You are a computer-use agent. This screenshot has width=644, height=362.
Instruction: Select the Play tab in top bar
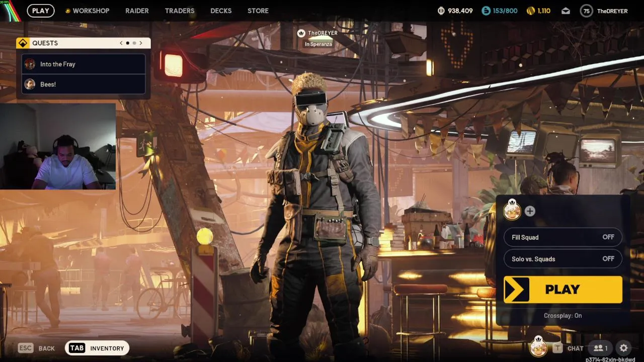pos(41,11)
